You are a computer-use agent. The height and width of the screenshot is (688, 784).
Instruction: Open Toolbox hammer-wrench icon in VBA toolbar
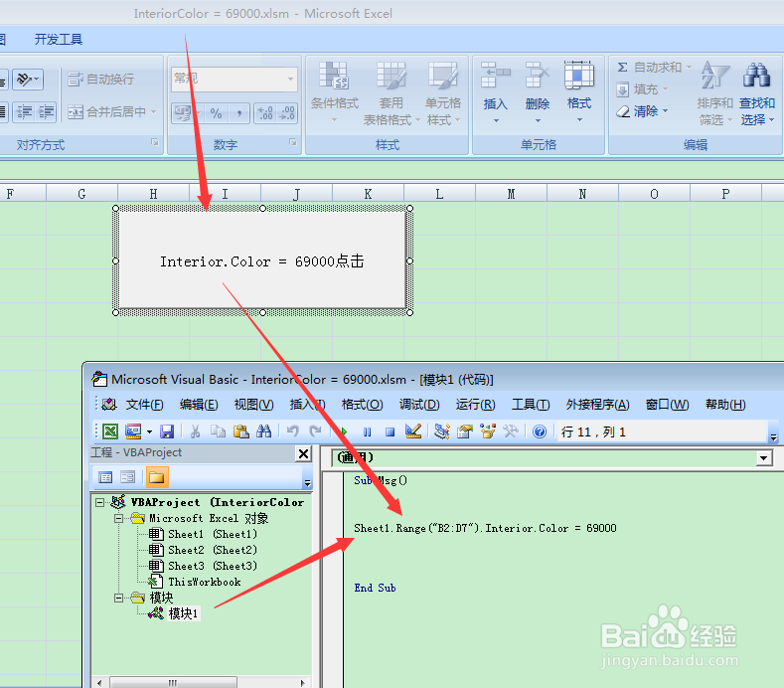point(511,431)
